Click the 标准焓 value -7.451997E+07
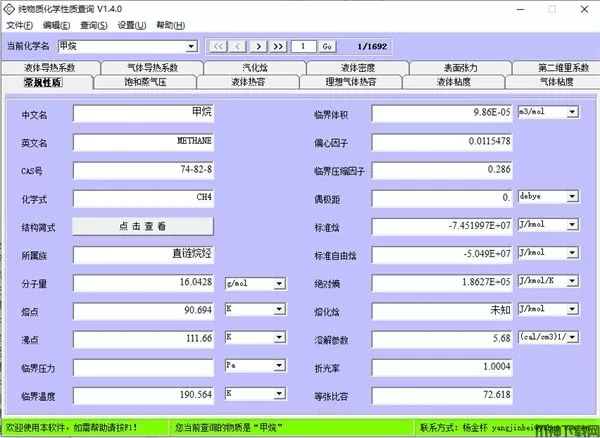 442,226
